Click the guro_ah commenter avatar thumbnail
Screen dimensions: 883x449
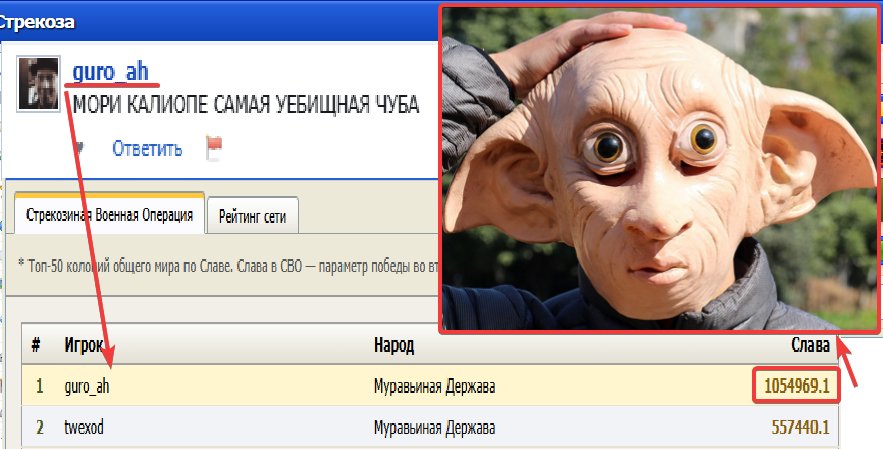[38, 83]
